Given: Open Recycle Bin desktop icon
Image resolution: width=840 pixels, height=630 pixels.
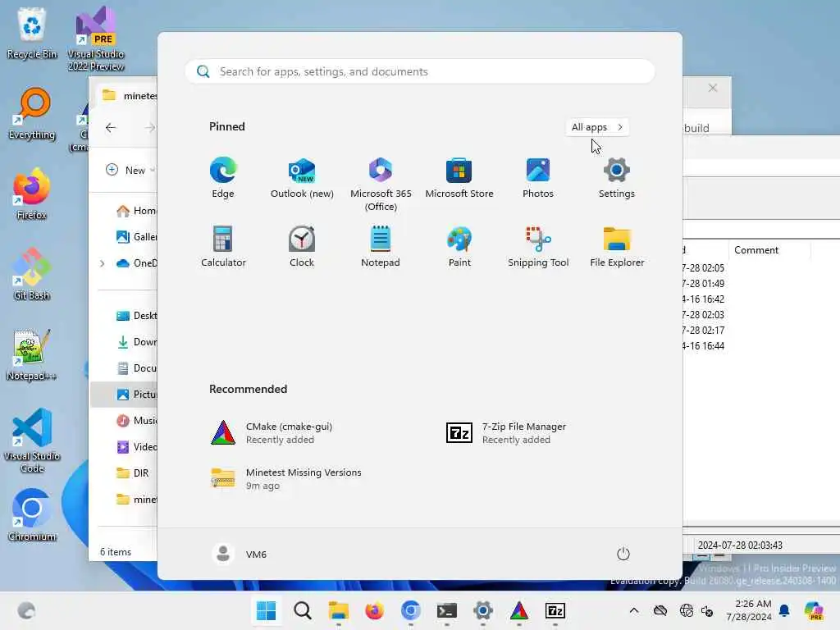Looking at the screenshot, I should (x=32, y=33).
